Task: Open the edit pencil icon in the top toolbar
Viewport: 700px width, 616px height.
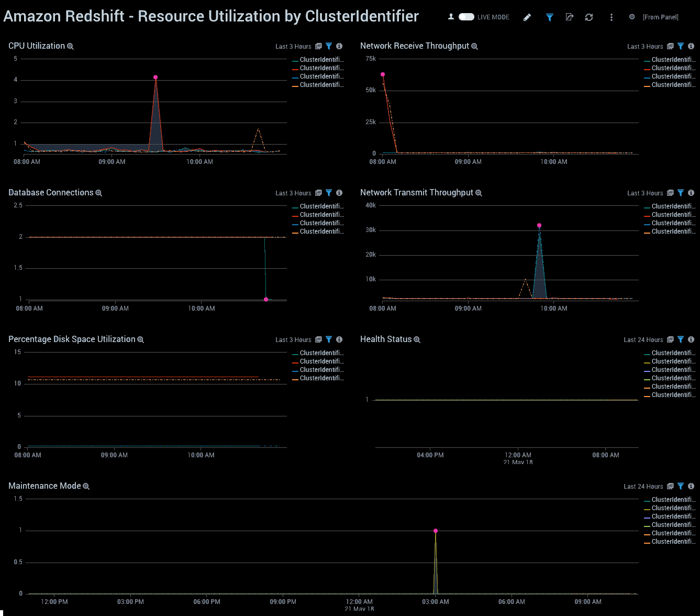Action: click(527, 17)
